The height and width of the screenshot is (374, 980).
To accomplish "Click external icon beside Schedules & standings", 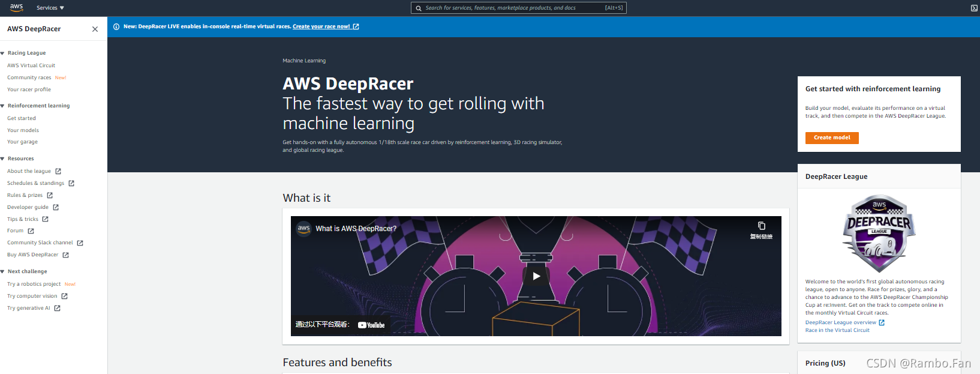I will [71, 183].
